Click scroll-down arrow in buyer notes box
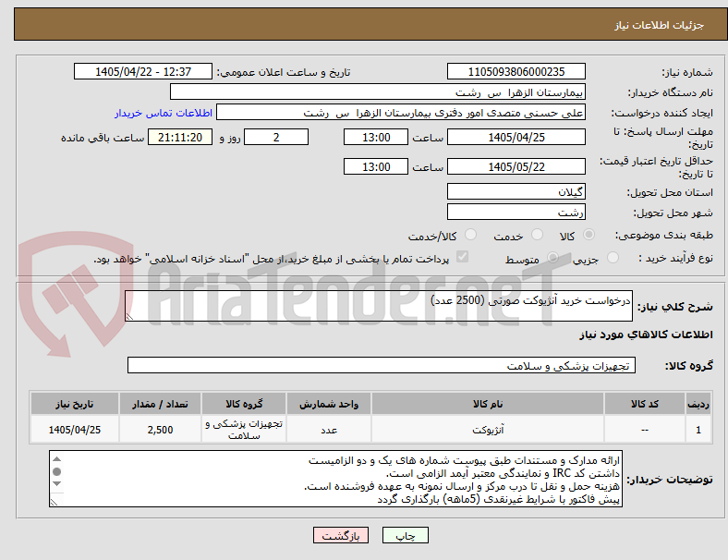728x560 pixels. tap(56, 484)
